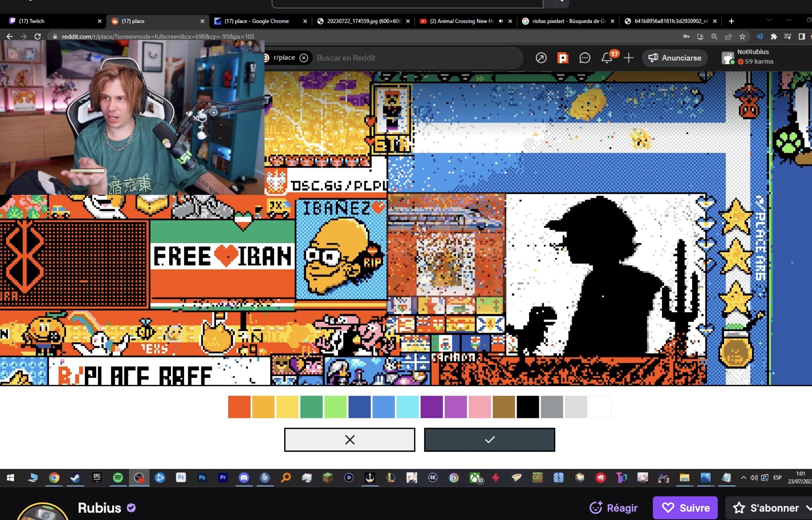Switch to the 20230722_174559.jpg tab
The height and width of the screenshot is (520, 812).
(363, 21)
